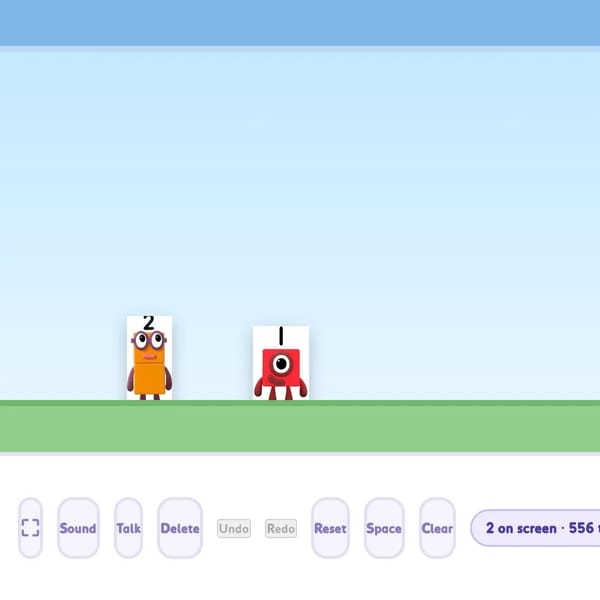Click the Space button
600x600 pixels.
[384, 528]
